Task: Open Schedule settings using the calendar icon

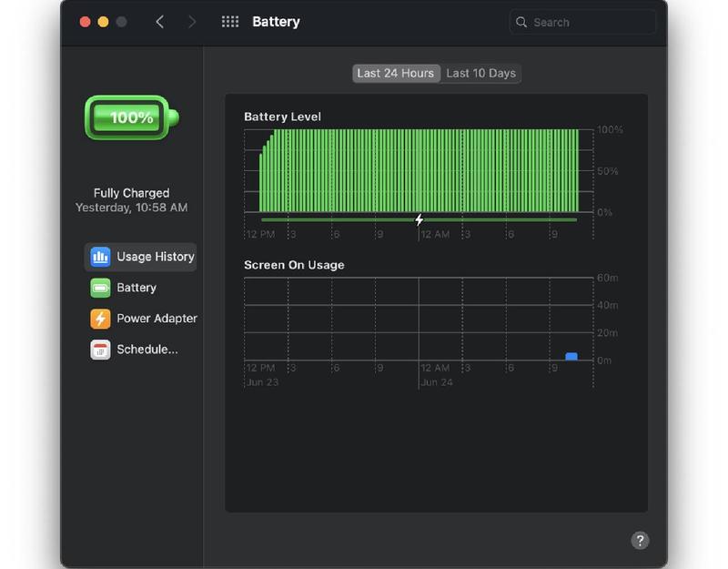Action: tap(100, 350)
